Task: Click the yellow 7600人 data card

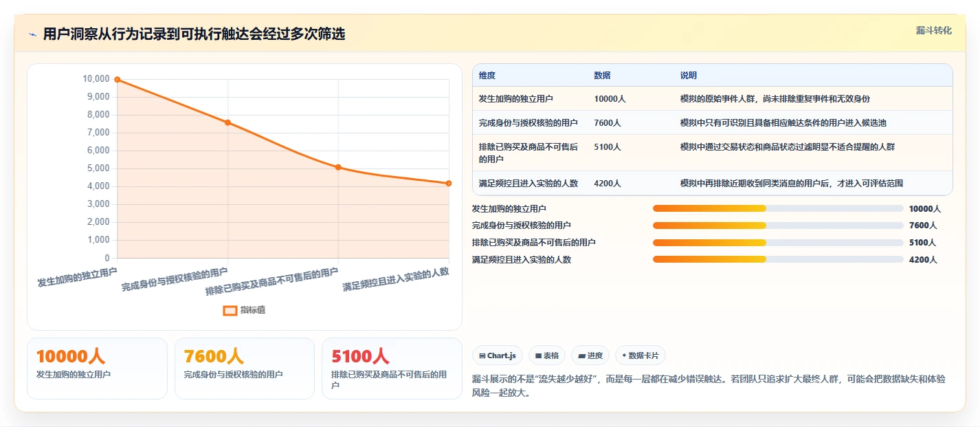Action: pyautogui.click(x=245, y=368)
